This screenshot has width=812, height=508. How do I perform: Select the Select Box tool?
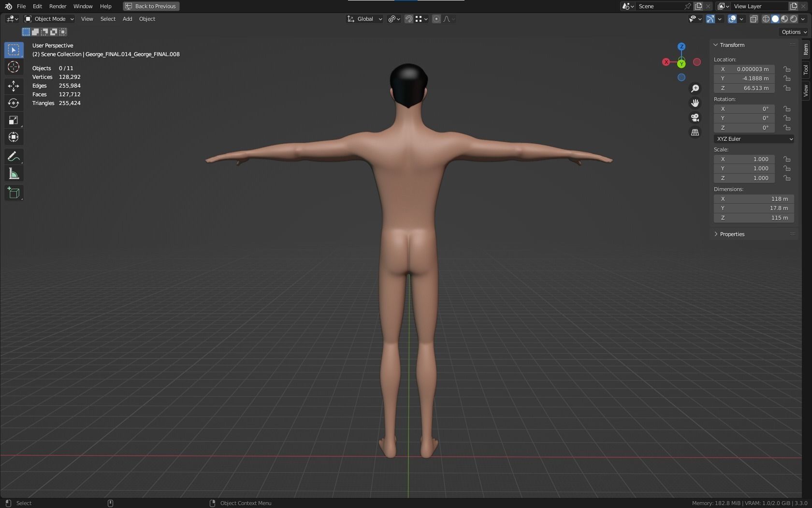pos(14,50)
